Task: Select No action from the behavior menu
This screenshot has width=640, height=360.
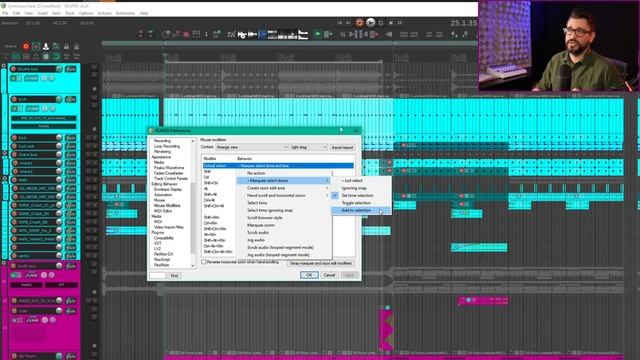Action: click(284, 173)
